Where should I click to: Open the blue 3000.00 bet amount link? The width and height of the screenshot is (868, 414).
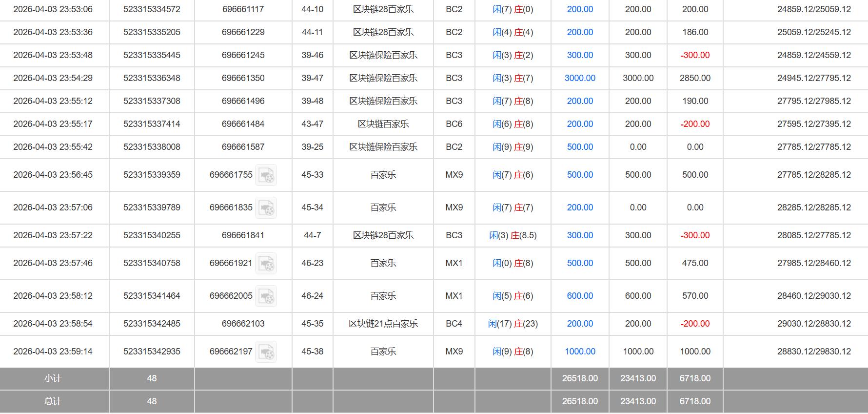click(x=580, y=78)
